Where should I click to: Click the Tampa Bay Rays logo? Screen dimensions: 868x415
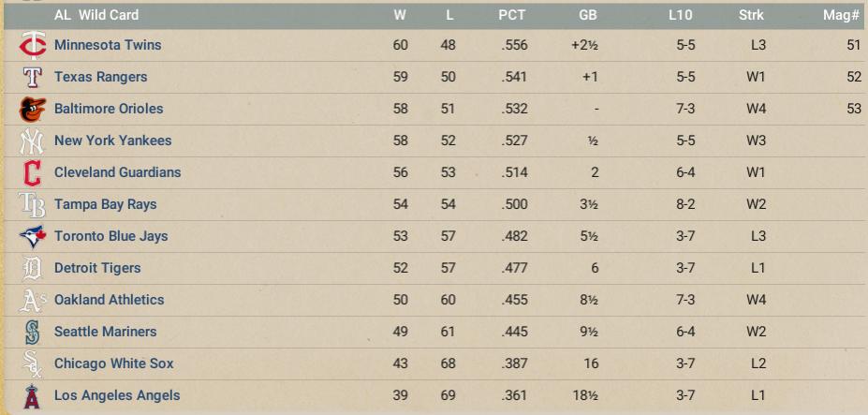[x=32, y=204]
